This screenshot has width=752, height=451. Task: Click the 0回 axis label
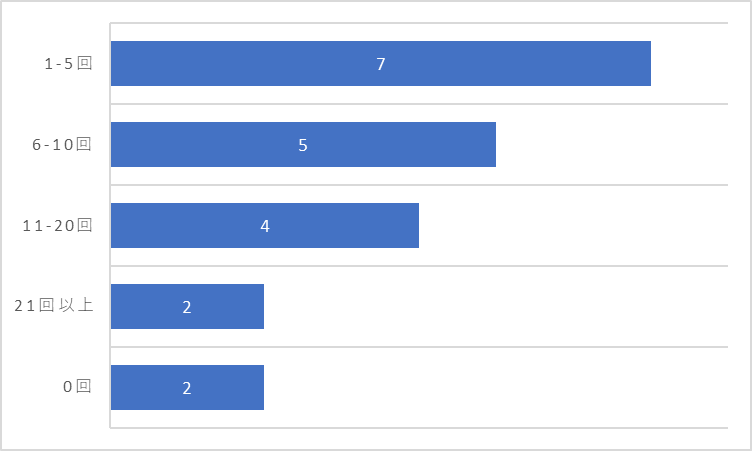pos(77,387)
